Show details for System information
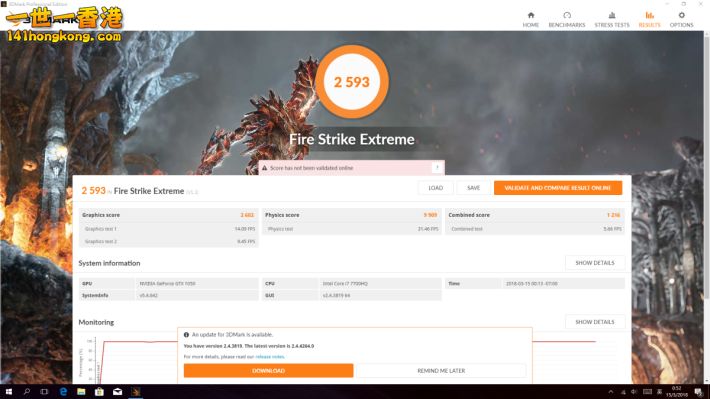Viewport: 710px width, 399px height. pos(595,263)
